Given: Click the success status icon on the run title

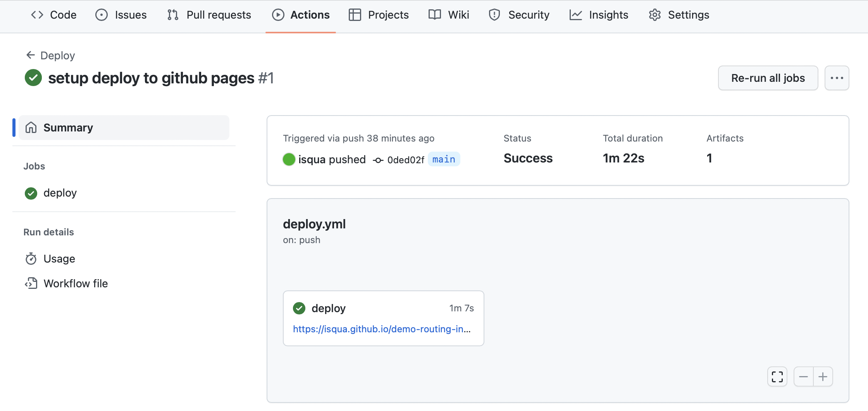Looking at the screenshot, I should [33, 78].
